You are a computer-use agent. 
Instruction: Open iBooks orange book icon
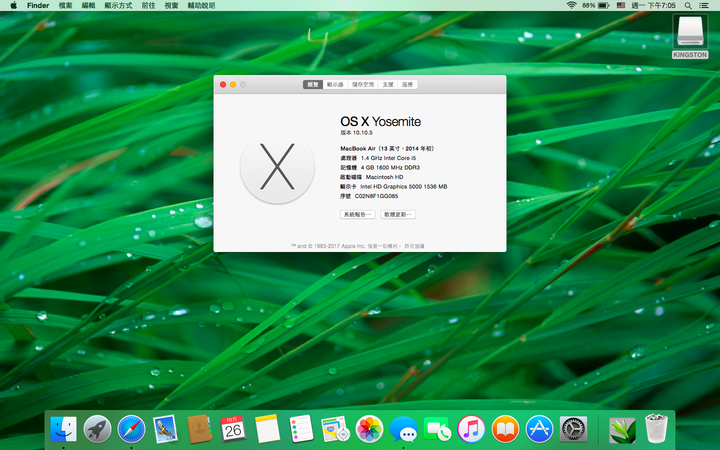click(505, 429)
